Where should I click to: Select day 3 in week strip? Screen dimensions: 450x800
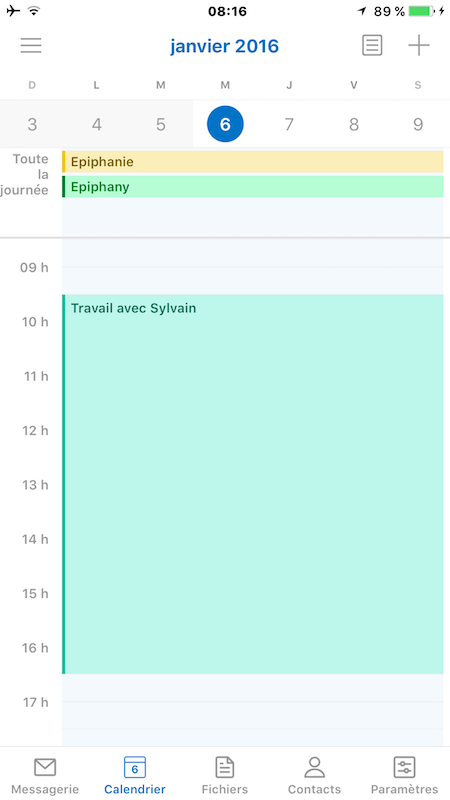pyautogui.click(x=32, y=124)
